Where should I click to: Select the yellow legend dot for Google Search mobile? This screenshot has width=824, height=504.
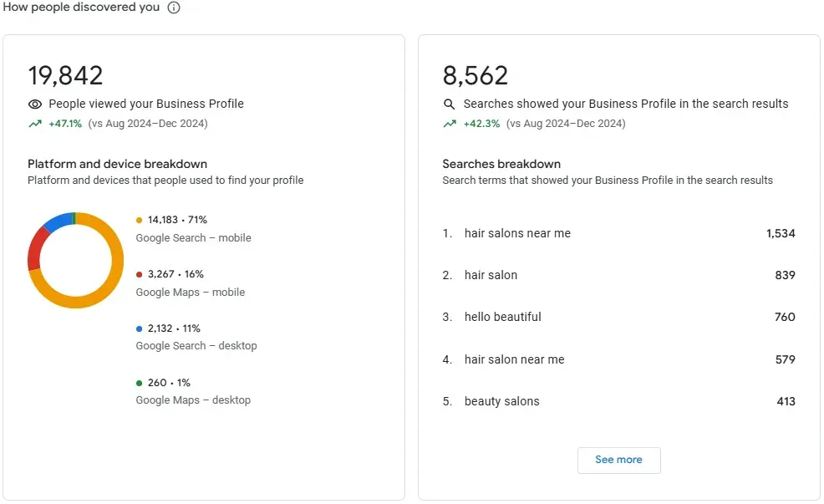[138, 219]
